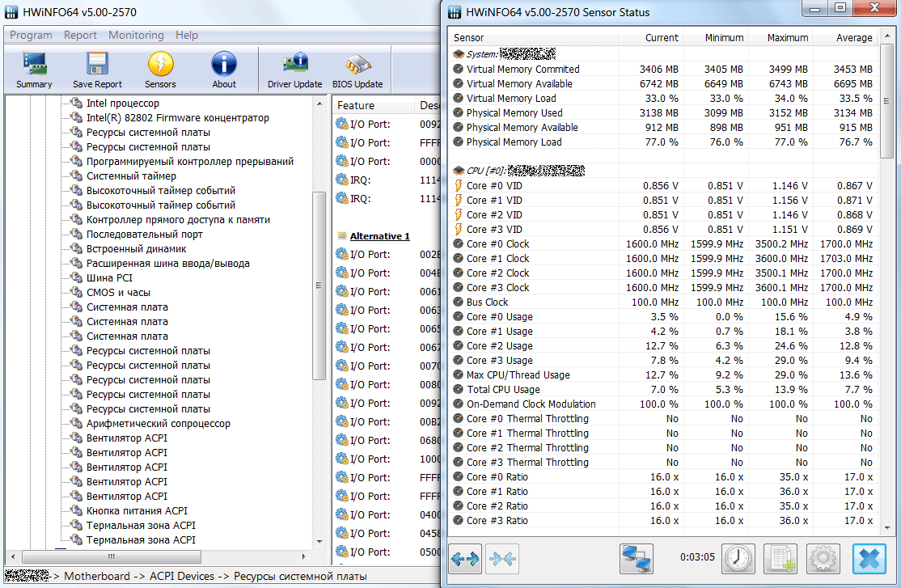Select 'Кнопка питания ACPI' in the device tree

[137, 511]
